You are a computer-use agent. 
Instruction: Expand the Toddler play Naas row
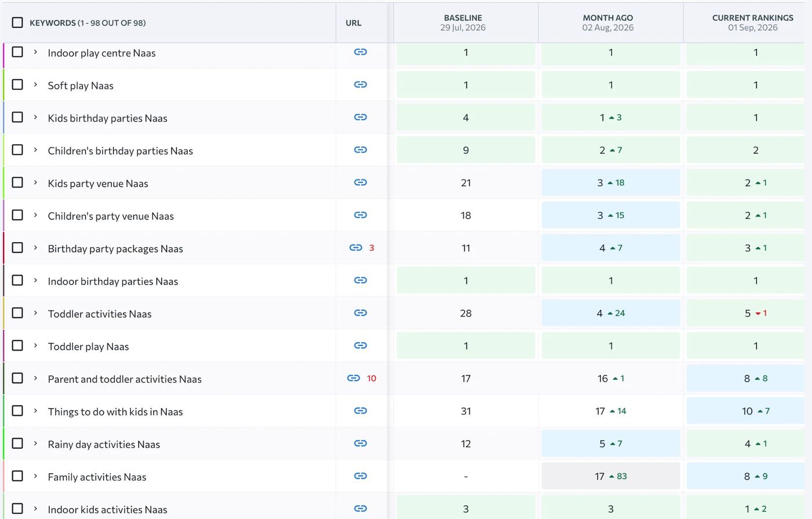[35, 345]
